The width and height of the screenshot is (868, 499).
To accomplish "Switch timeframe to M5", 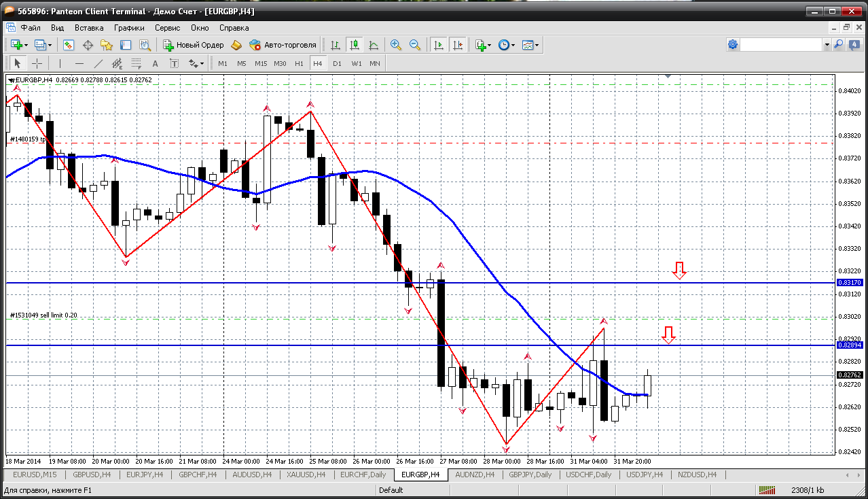I will point(242,63).
